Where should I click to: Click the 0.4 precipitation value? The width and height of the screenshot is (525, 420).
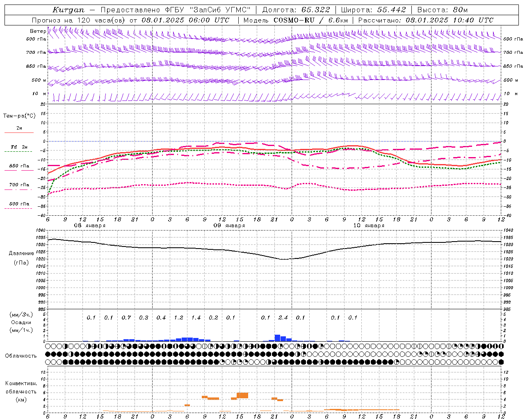(x=161, y=317)
